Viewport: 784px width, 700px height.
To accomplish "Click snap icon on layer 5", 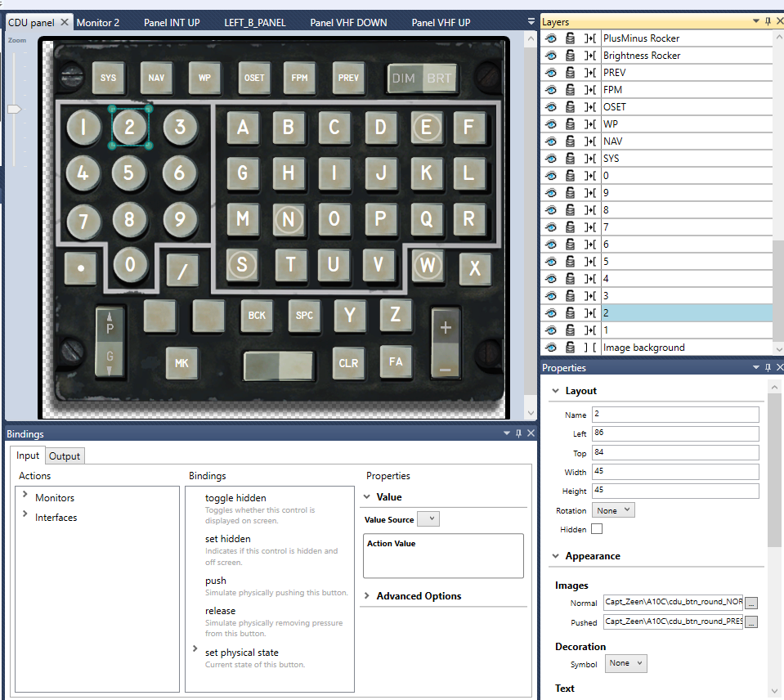I will [x=590, y=262].
